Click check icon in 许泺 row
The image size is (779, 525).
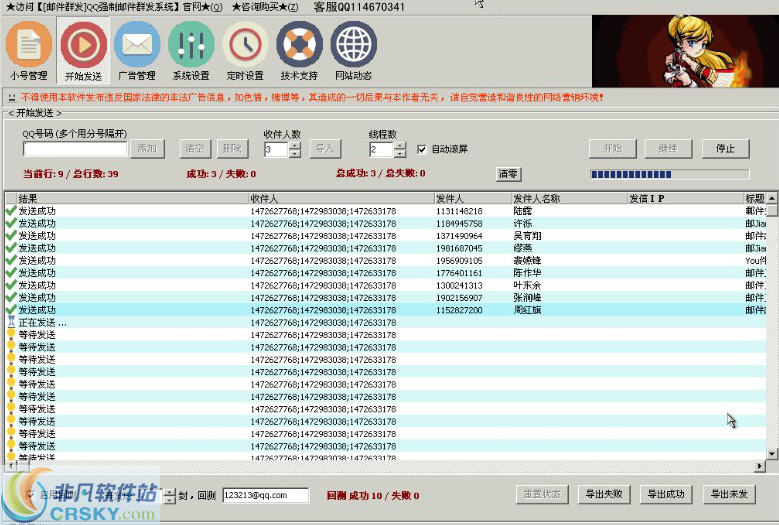(11, 224)
